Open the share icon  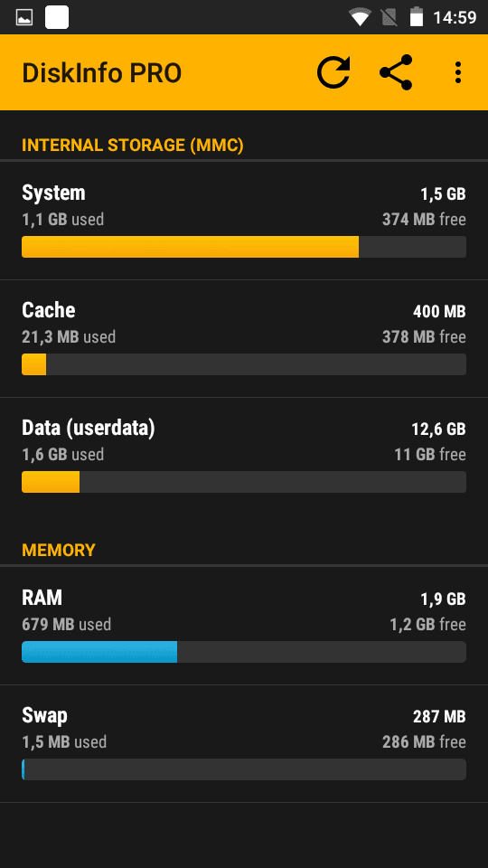[x=396, y=72]
